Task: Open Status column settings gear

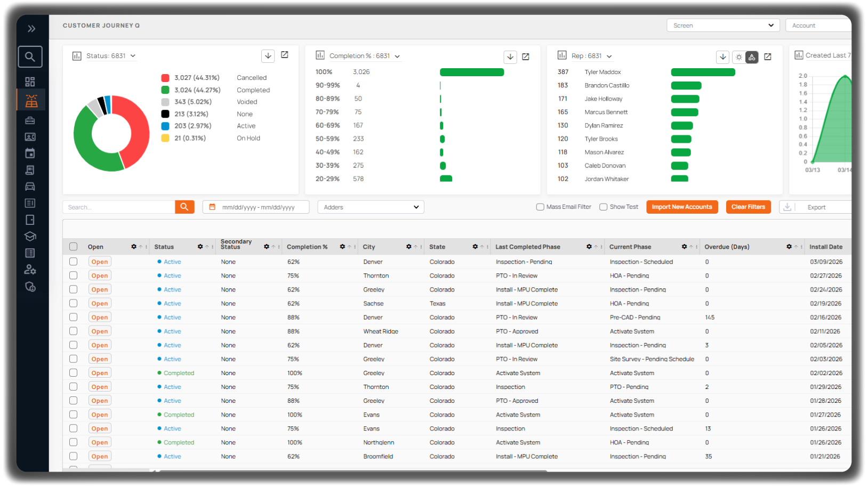Action: [200, 247]
